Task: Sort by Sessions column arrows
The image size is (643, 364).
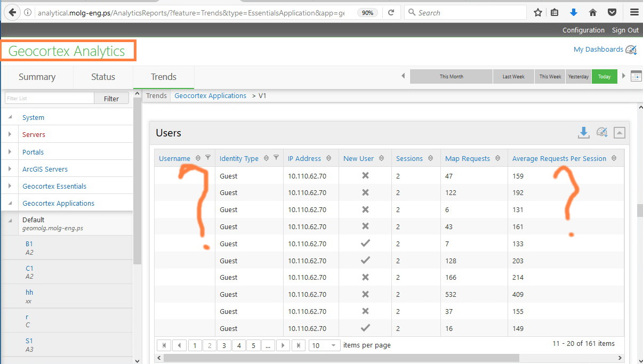Action: pyautogui.click(x=430, y=158)
